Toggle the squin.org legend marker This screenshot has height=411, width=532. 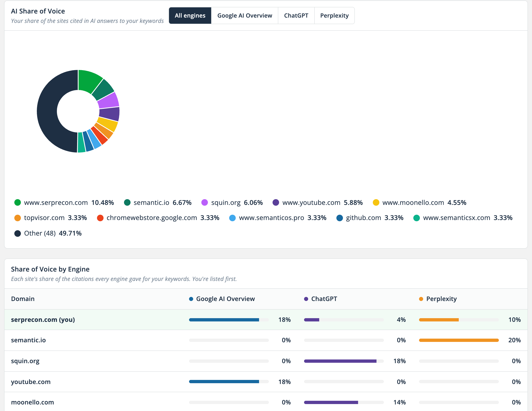205,203
